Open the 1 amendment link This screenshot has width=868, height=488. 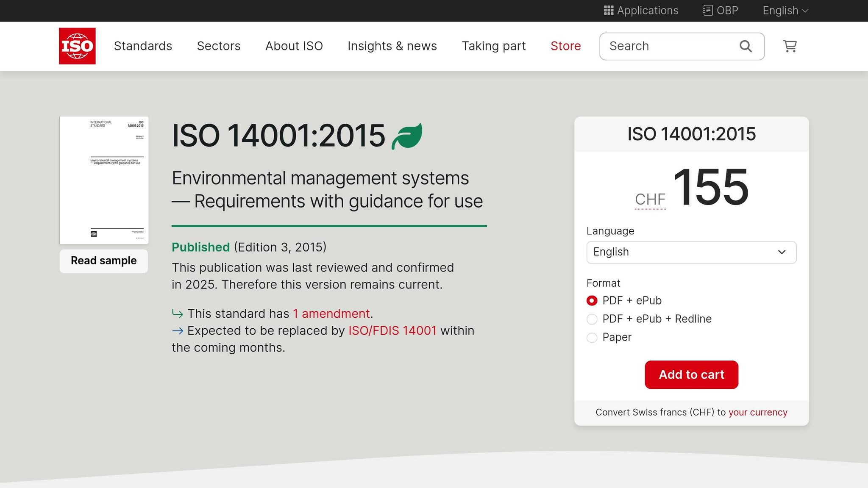coord(331,313)
